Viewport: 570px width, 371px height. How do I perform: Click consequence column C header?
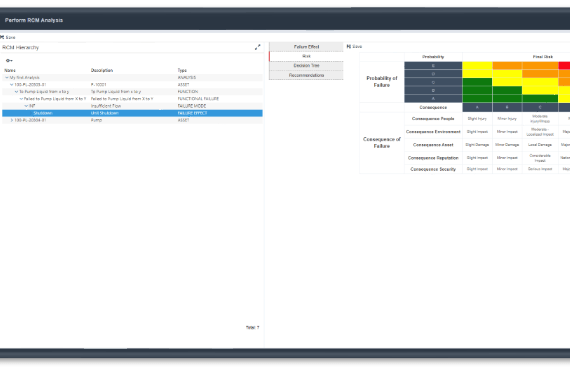(540, 108)
